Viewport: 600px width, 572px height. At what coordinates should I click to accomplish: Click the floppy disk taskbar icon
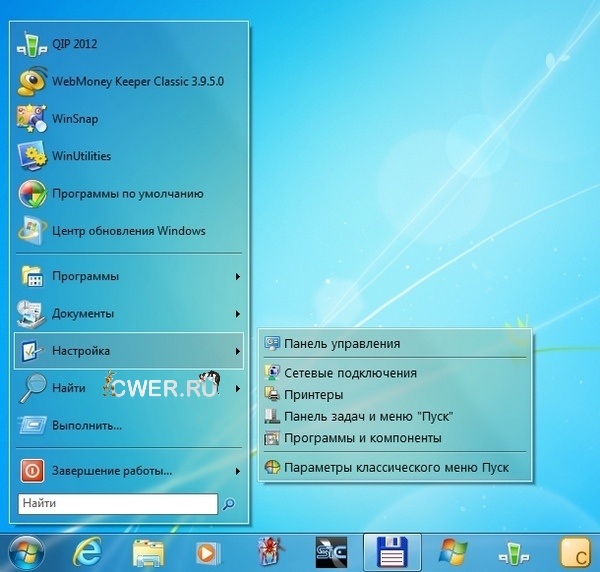click(389, 551)
